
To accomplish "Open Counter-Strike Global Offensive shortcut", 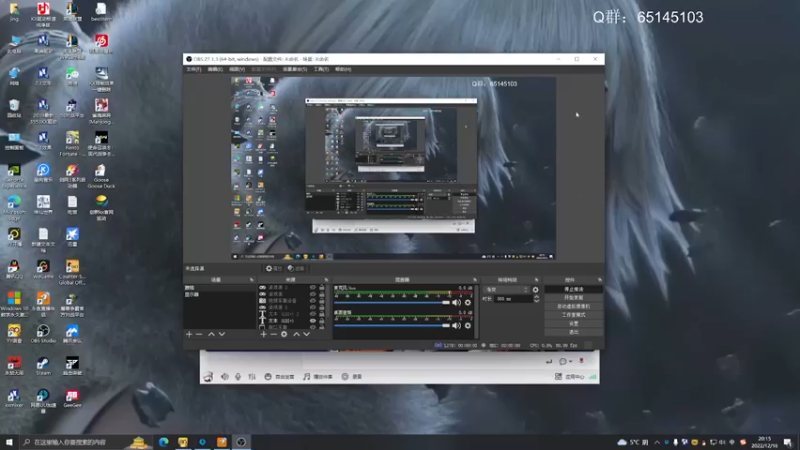I will point(72,272).
